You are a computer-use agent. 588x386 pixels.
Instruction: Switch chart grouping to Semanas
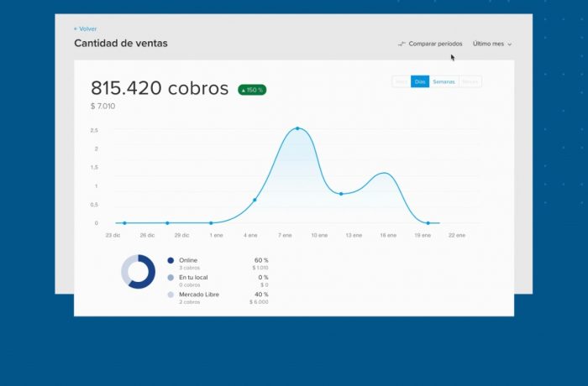(444, 81)
